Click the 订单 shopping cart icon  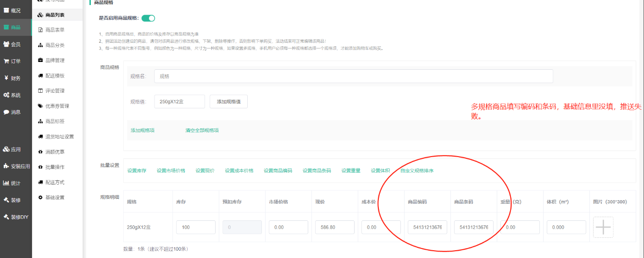tap(6, 61)
